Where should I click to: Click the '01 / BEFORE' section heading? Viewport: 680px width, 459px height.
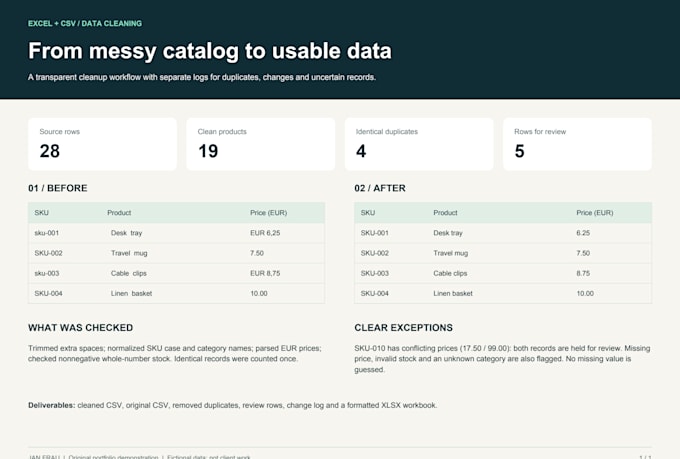coord(58,188)
